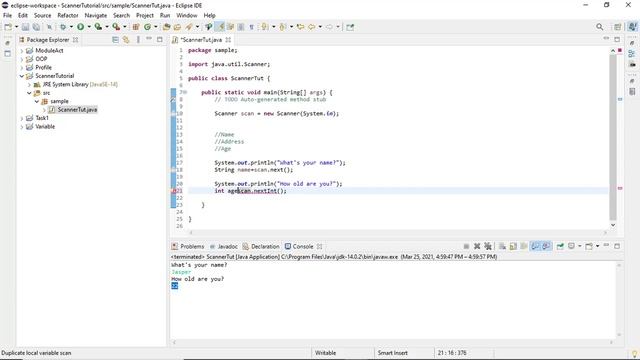Expand the OOP project
This screenshot has height=360, width=640.
(22, 59)
